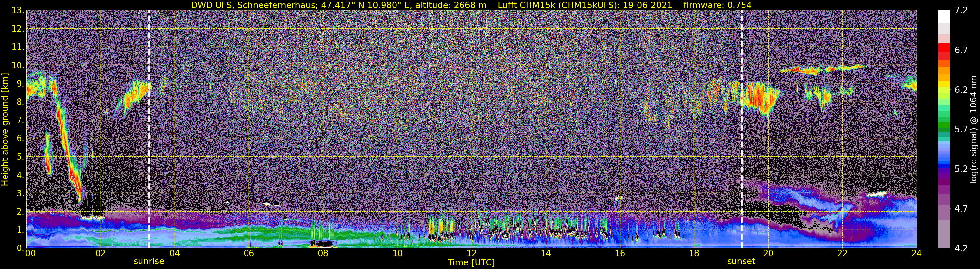Click the height axis tick '11.'

point(18,47)
